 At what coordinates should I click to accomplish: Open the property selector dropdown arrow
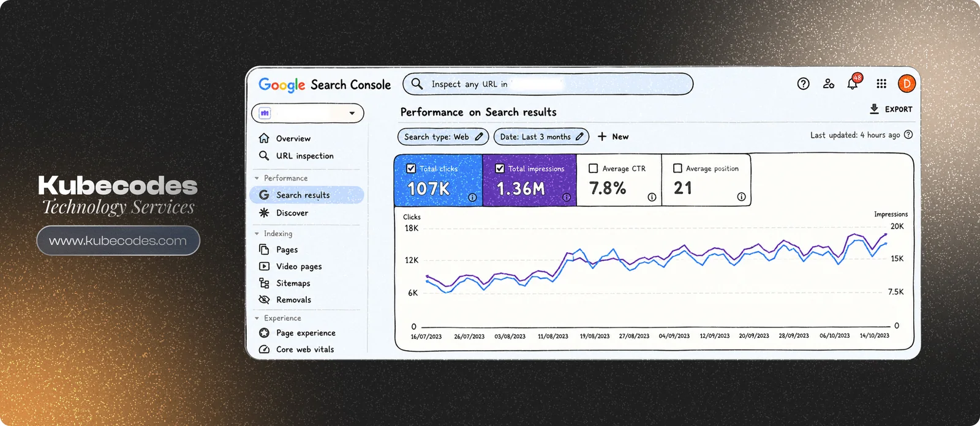pos(352,113)
